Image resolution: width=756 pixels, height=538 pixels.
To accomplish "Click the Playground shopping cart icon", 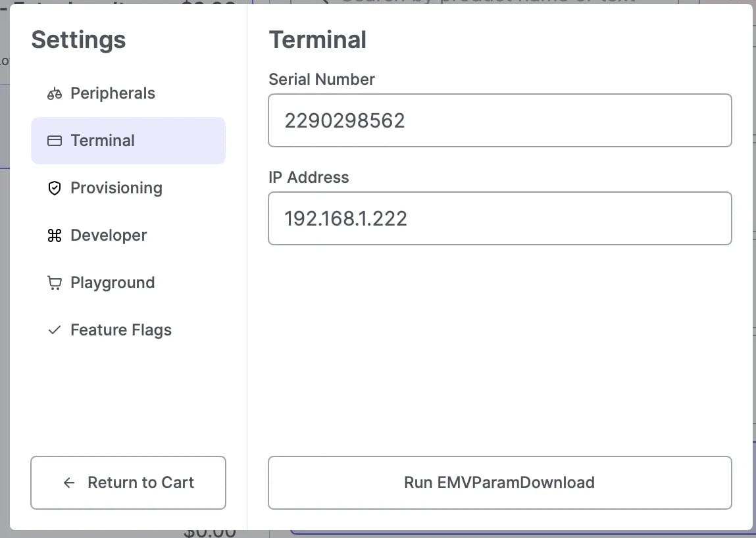I will point(55,283).
